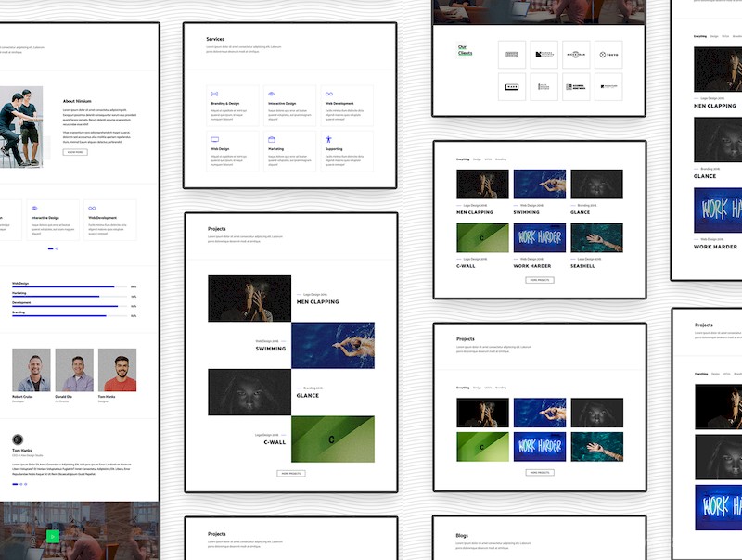Click the TOKYO client logo
The image size is (742, 560).
[608, 55]
